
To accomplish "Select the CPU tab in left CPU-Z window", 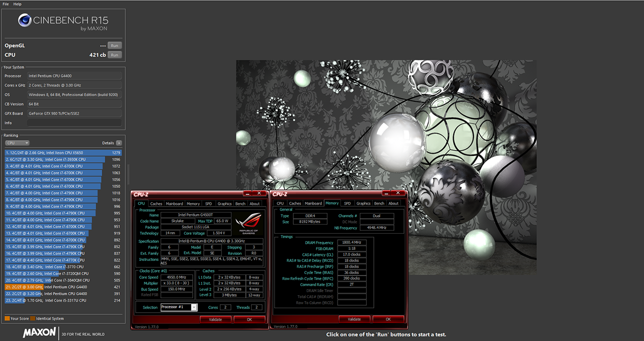I will click(x=141, y=203).
